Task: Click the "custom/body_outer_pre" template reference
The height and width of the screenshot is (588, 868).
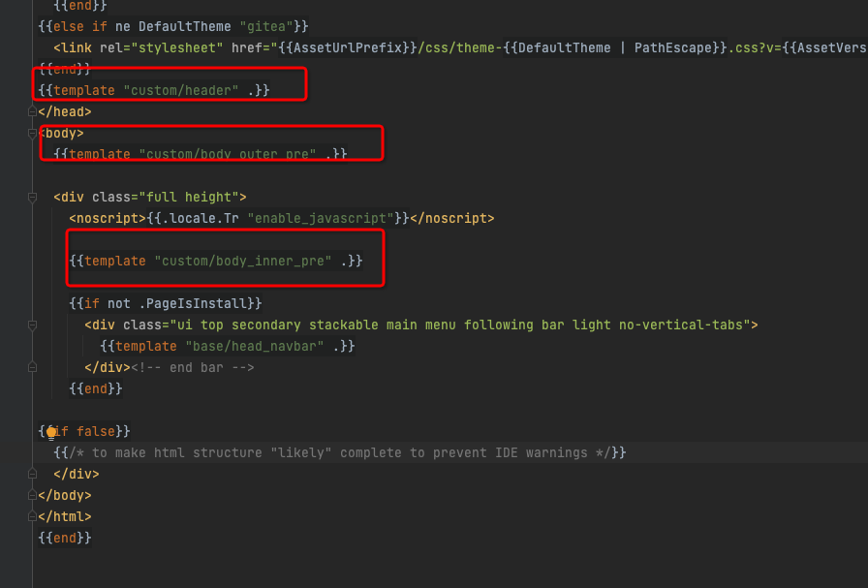Action: click(x=229, y=153)
